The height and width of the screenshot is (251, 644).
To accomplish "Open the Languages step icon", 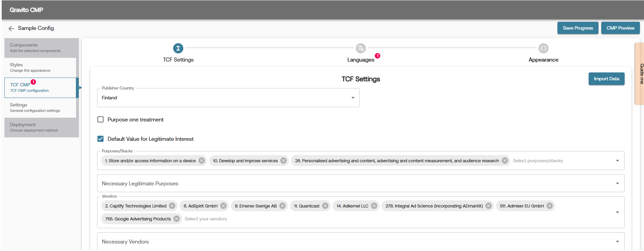I will click(361, 48).
